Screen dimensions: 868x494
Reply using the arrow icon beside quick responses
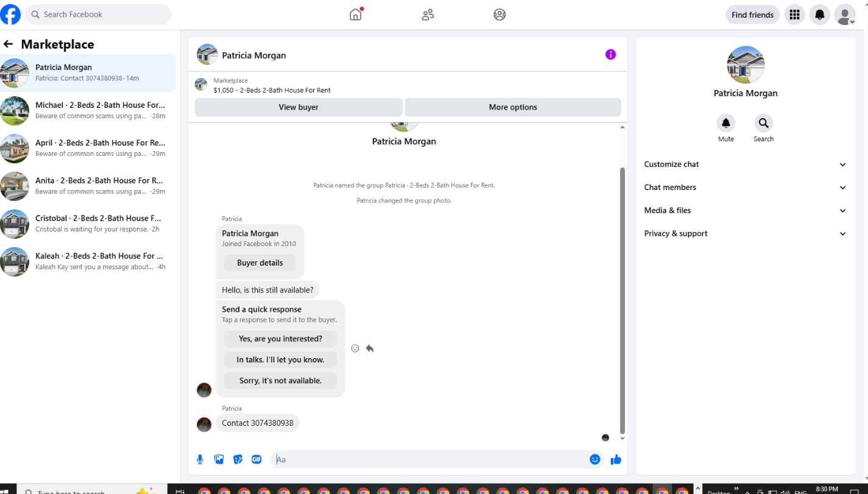point(370,348)
